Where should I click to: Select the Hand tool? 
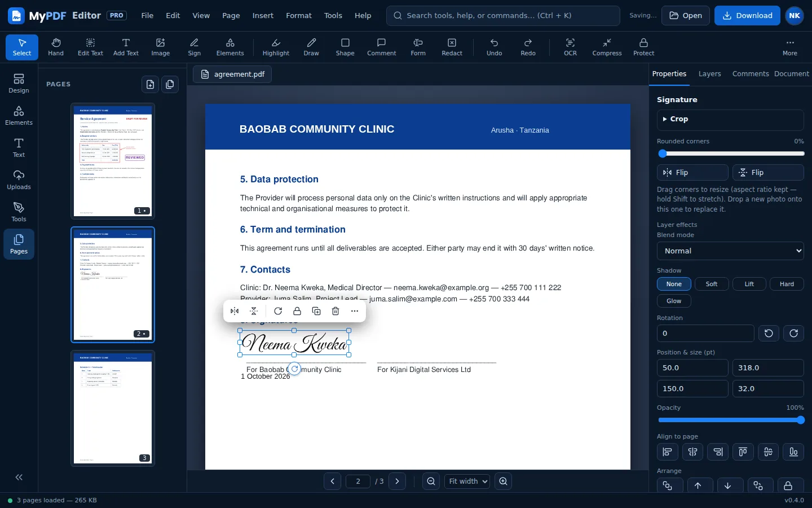[56, 47]
